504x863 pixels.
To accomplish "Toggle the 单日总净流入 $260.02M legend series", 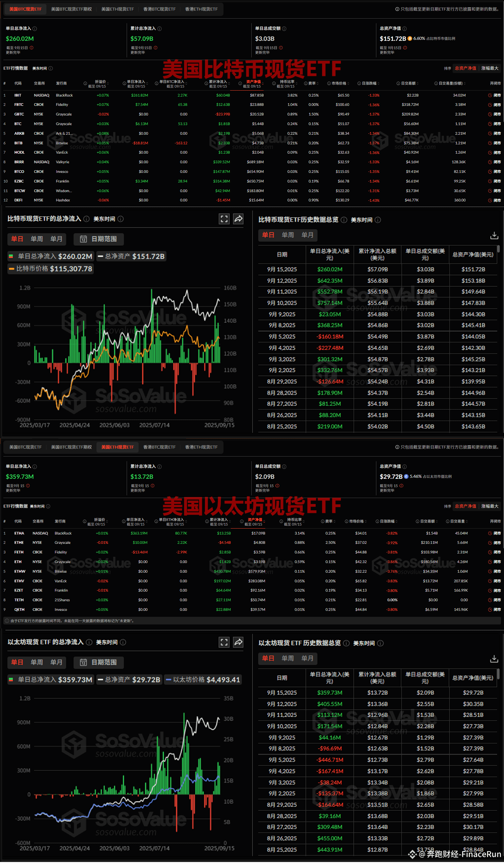I will click(50, 256).
